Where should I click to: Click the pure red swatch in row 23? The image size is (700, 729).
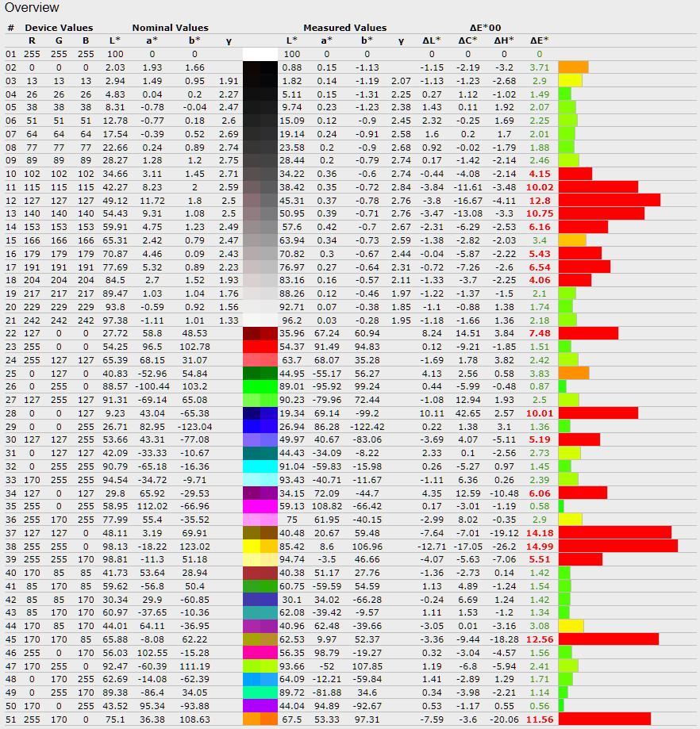[260, 346]
